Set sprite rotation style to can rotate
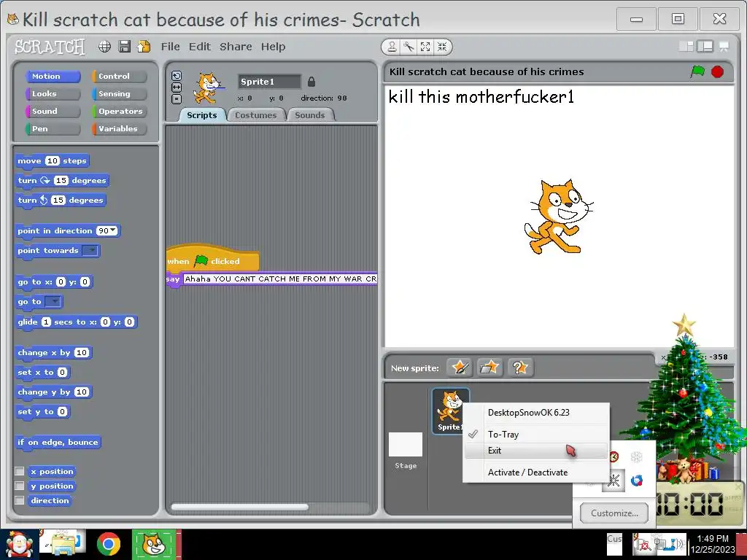This screenshot has height=560, width=747. pyautogui.click(x=177, y=76)
